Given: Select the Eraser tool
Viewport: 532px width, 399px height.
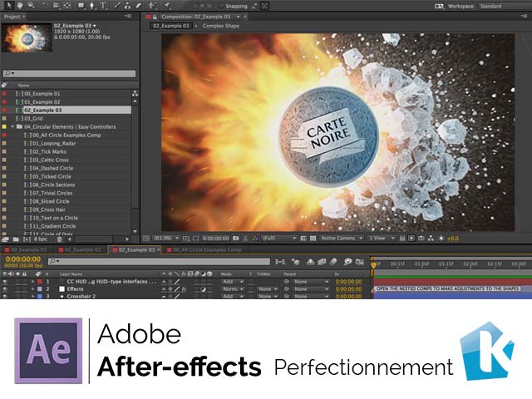Looking at the screenshot, I should pos(138,6).
